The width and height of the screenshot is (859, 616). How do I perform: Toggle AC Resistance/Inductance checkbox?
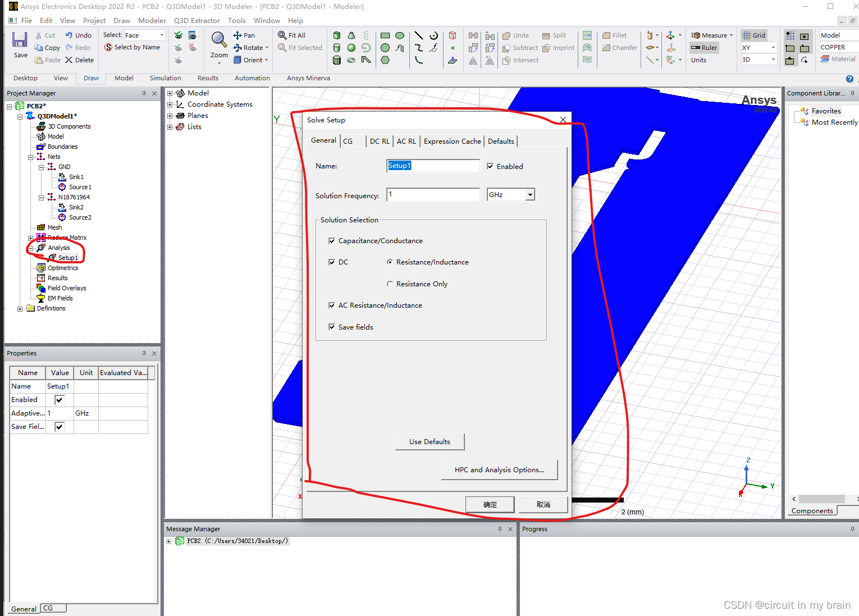(x=332, y=305)
